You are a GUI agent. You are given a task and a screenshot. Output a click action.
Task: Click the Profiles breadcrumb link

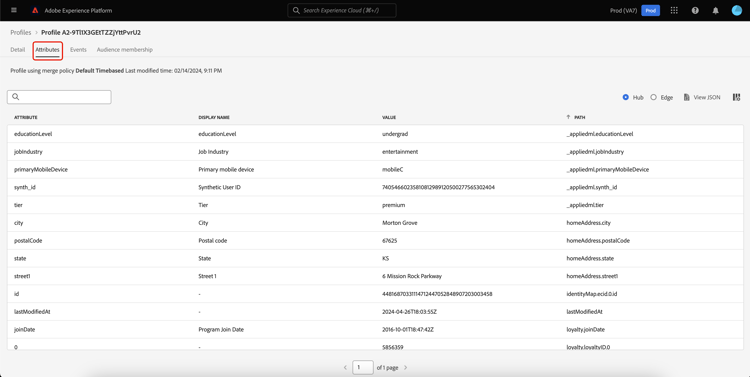coord(21,33)
